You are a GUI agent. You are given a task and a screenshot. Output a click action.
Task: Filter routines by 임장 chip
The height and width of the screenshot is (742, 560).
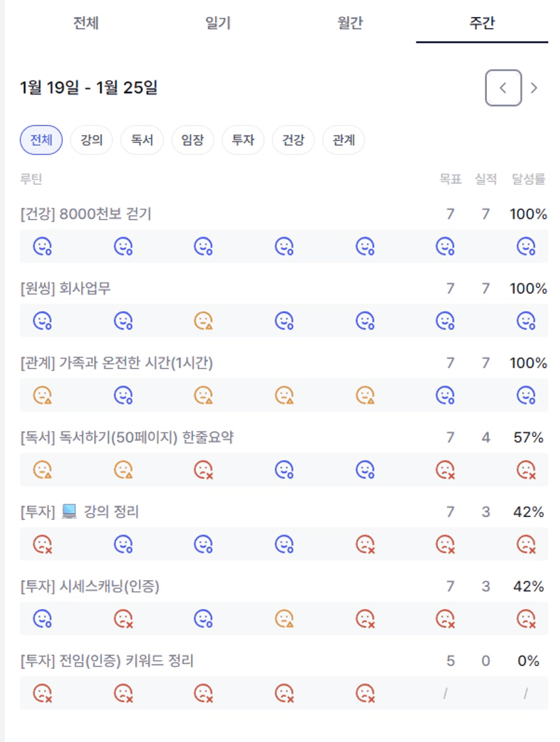tap(192, 141)
